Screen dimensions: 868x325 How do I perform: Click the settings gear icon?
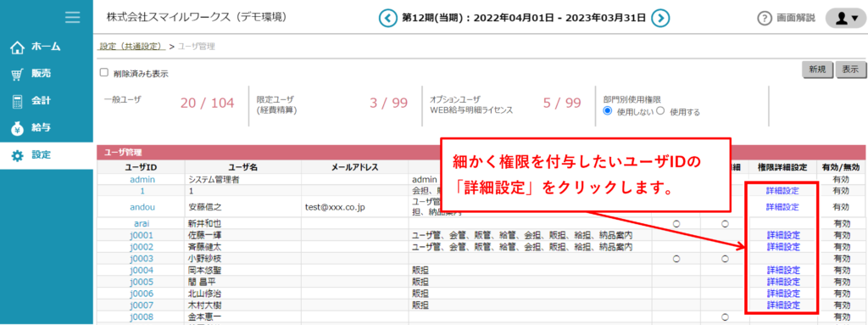tap(18, 156)
